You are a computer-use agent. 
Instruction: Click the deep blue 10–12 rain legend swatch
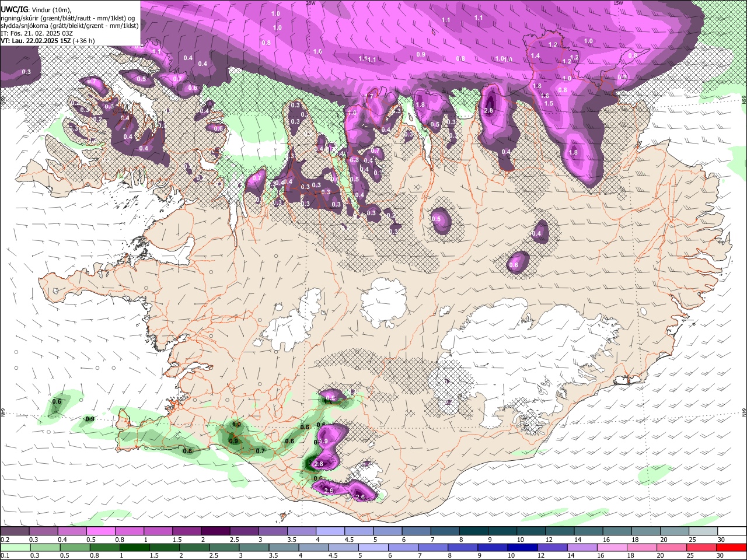522,547
